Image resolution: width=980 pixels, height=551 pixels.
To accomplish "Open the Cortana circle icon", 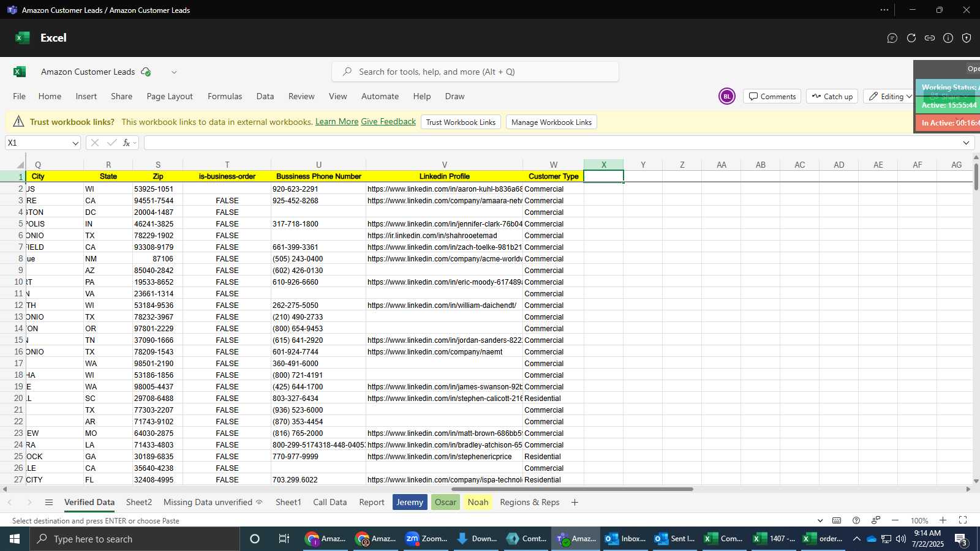I will tap(255, 539).
